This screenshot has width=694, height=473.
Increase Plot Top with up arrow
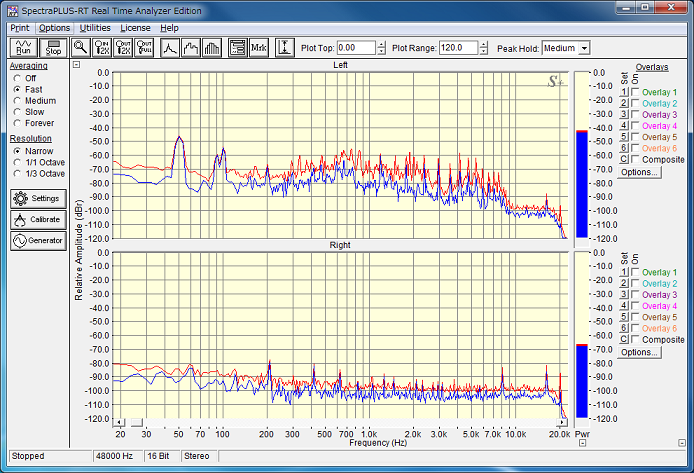click(382, 45)
